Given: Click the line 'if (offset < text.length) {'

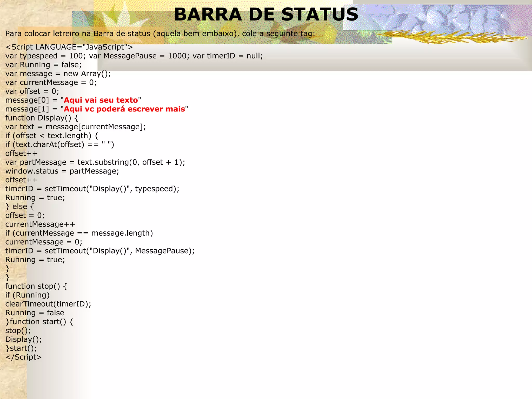Looking at the screenshot, I should [x=52, y=136].
